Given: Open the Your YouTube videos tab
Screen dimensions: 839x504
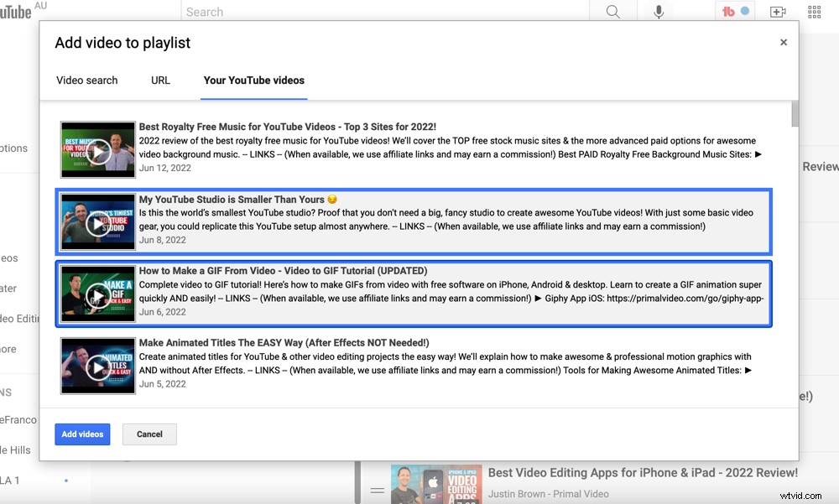Looking at the screenshot, I should tap(254, 80).
